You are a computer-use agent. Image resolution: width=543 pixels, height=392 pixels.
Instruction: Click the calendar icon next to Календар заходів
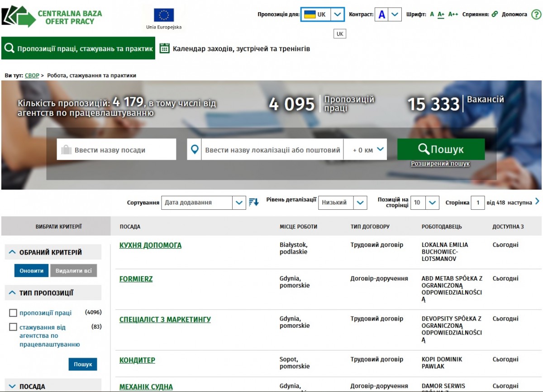165,48
